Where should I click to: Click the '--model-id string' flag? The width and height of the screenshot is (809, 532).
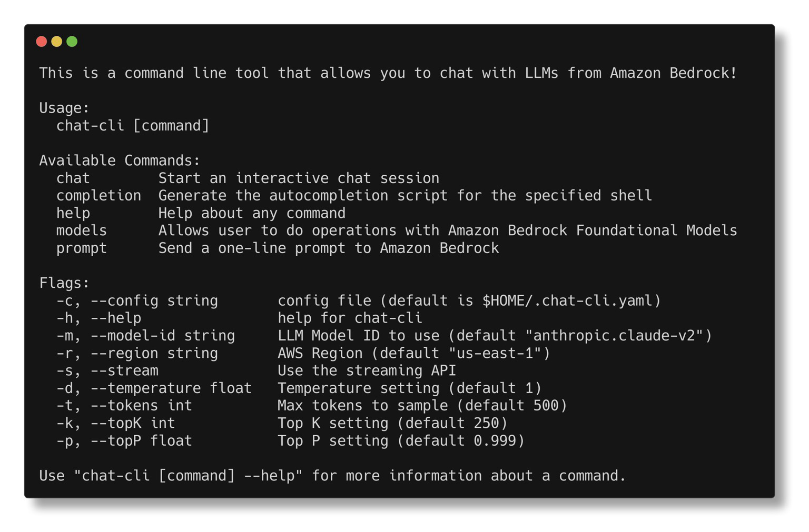(162, 336)
